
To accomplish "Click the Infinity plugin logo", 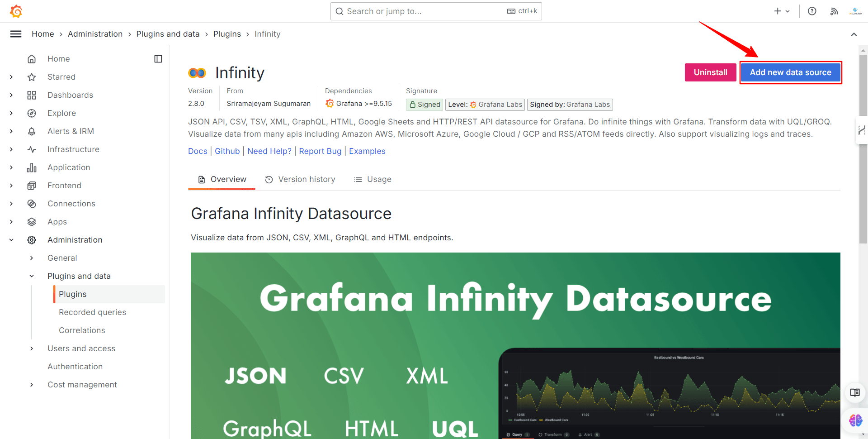I will [x=197, y=72].
